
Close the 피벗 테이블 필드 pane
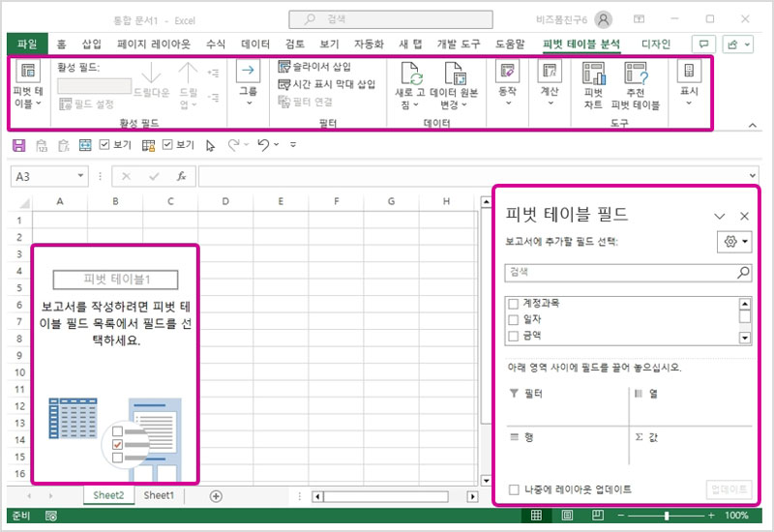point(744,216)
